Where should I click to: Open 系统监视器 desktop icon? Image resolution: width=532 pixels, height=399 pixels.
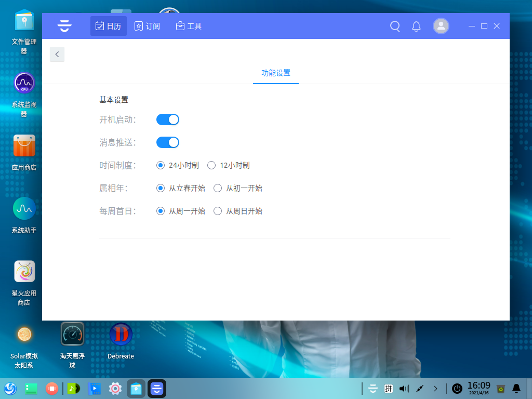point(24,95)
